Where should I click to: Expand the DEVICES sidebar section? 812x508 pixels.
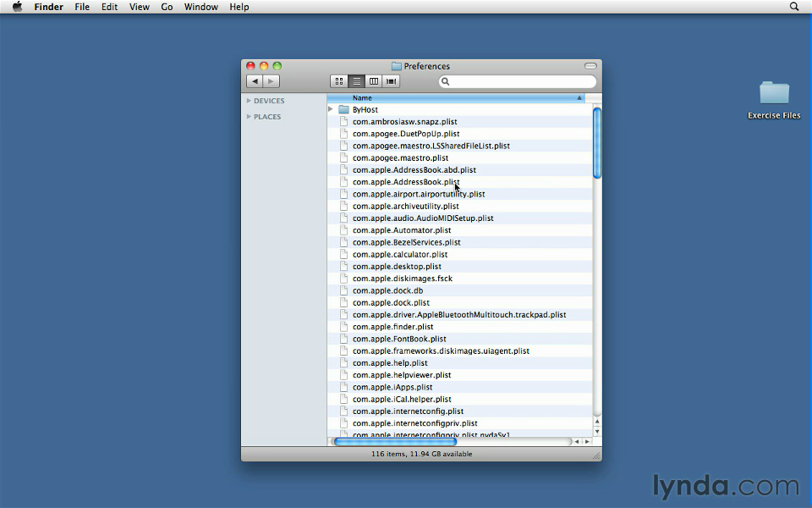pyautogui.click(x=249, y=101)
